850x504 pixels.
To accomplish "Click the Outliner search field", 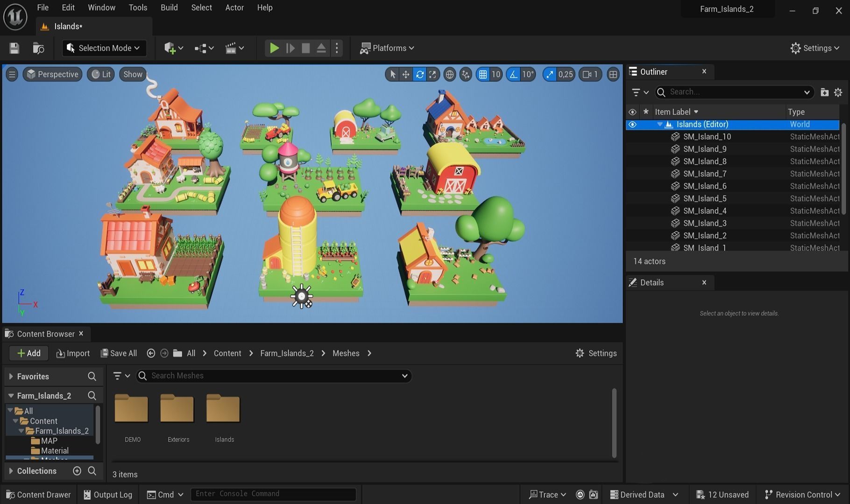I will click(735, 92).
